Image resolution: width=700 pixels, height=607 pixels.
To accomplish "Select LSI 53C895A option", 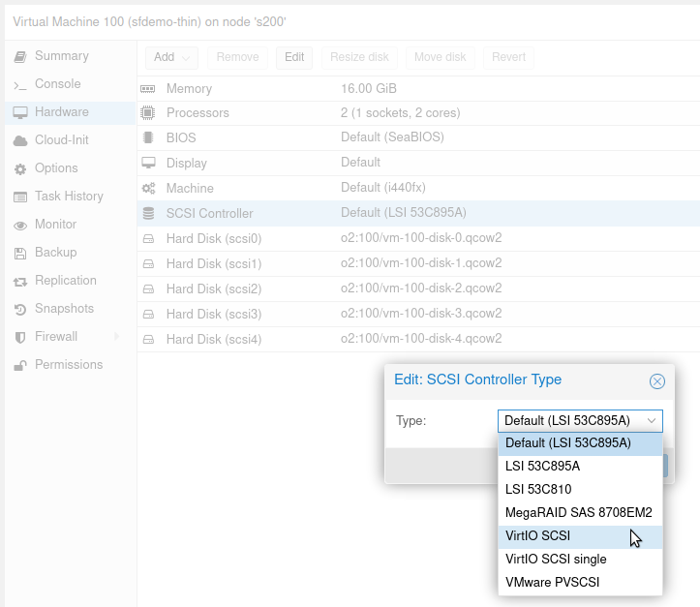I will click(x=580, y=466).
